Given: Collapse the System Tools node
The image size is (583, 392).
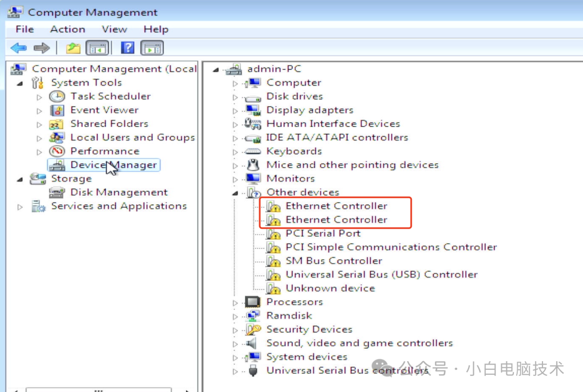Looking at the screenshot, I should [x=20, y=83].
